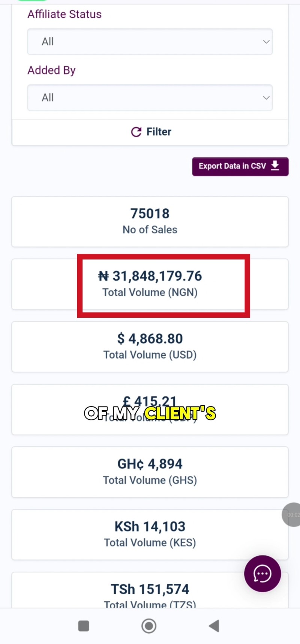Viewport: 300px width, 644px height.
Task: Tap the floating screen recorder timer bubble
Action: (x=292, y=515)
